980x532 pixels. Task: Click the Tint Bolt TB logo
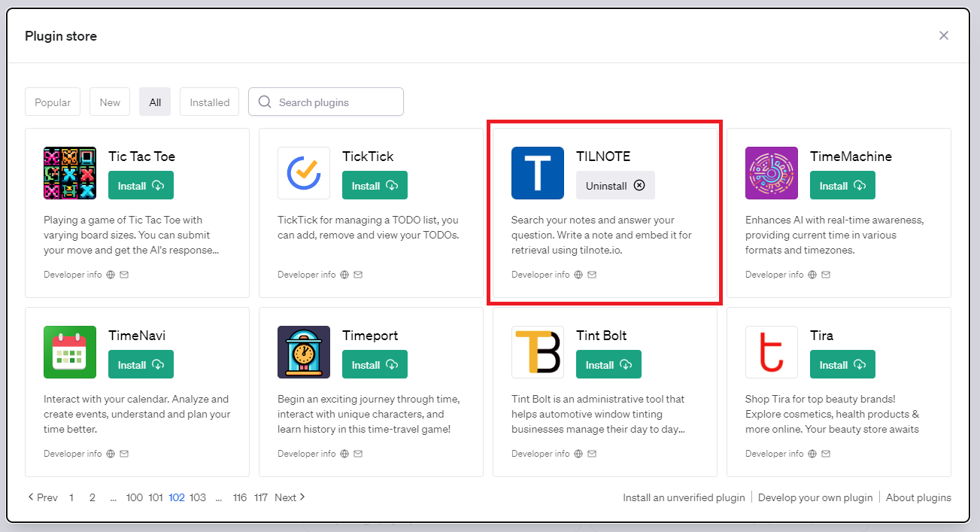coord(538,352)
